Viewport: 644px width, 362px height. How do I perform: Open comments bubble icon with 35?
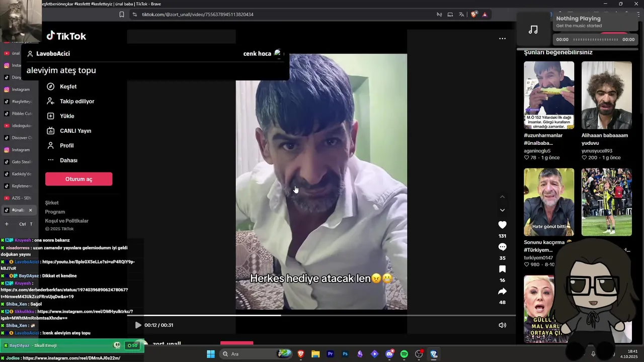pos(502,247)
